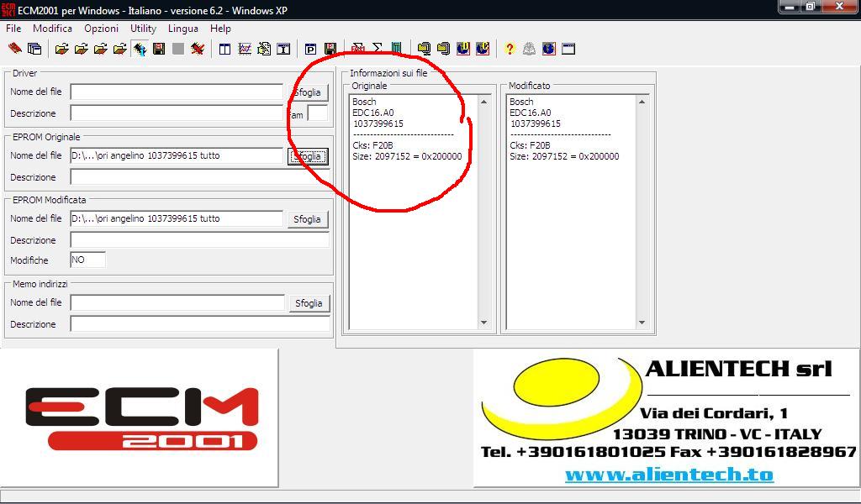Click the cascaded windows toolbar icon

point(34,49)
